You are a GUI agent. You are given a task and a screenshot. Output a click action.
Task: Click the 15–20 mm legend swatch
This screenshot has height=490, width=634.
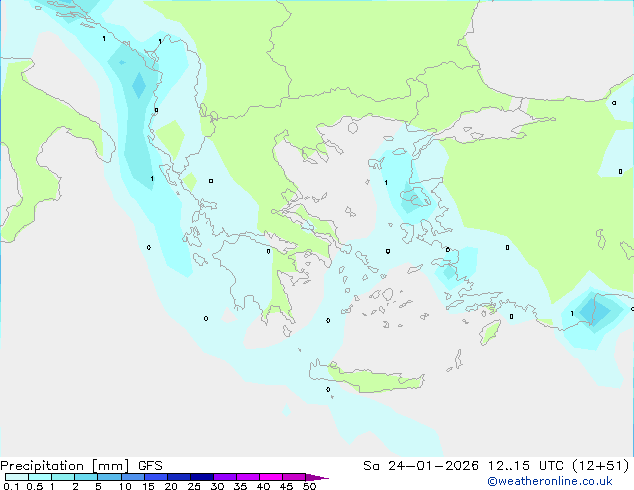[155, 477]
